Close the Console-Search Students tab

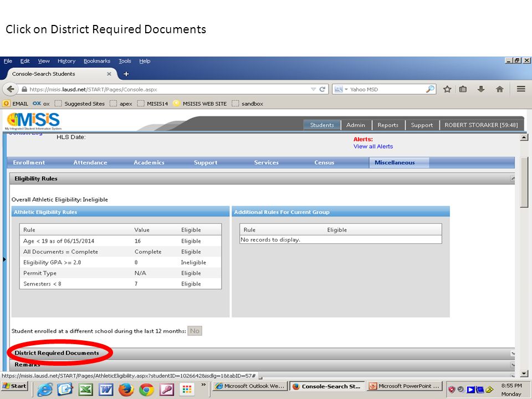tap(109, 74)
